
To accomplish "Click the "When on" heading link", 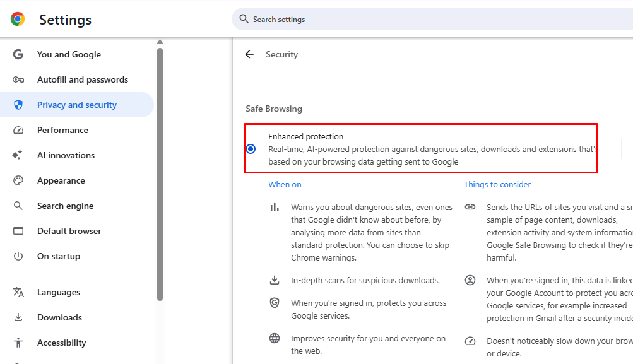I will 285,185.
